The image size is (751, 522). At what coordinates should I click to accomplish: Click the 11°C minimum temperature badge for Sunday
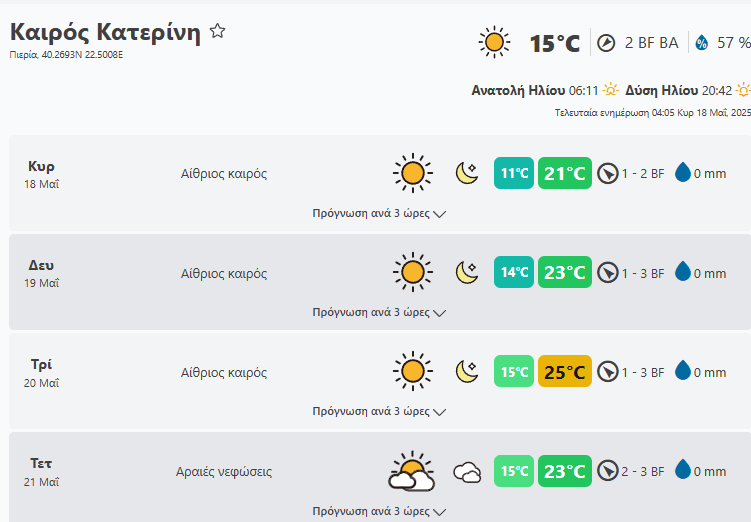click(514, 174)
